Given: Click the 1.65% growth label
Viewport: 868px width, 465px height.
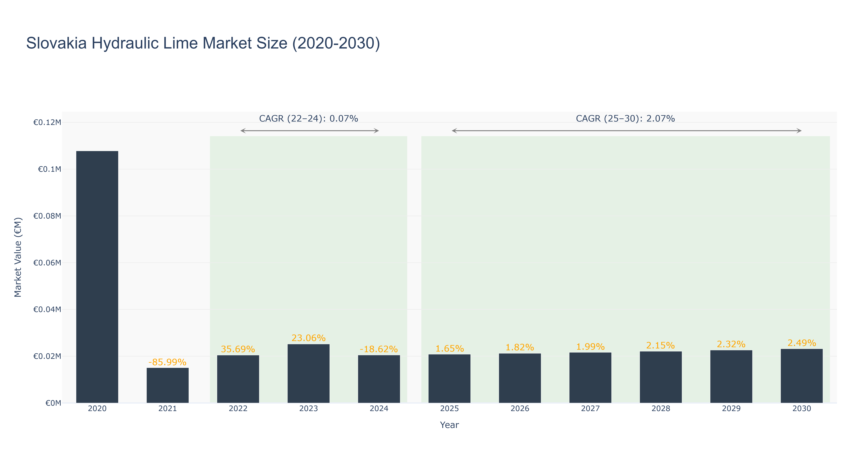Looking at the screenshot, I should click(x=449, y=349).
